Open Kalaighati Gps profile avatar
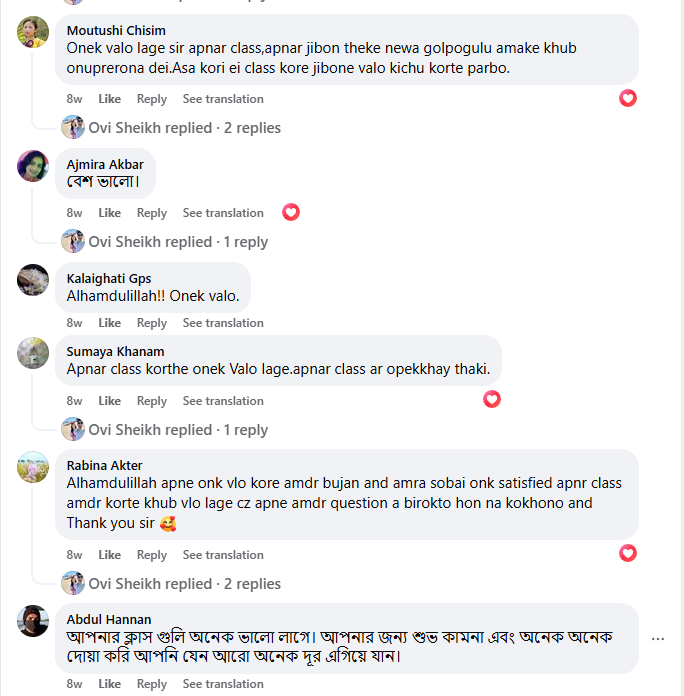 33,280
